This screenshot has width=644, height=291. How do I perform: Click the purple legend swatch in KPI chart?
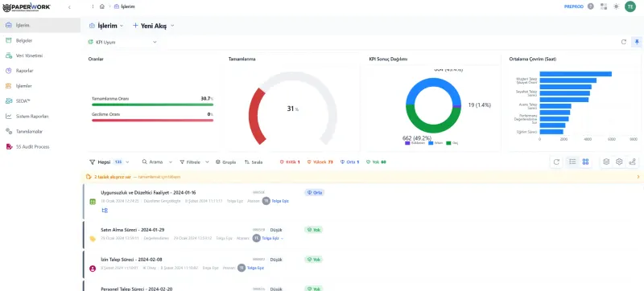(407, 143)
